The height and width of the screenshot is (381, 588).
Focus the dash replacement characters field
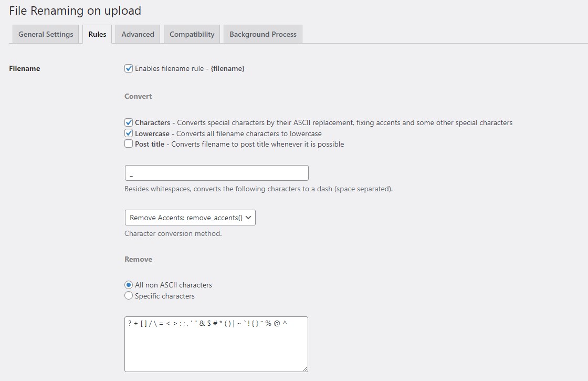(x=216, y=172)
